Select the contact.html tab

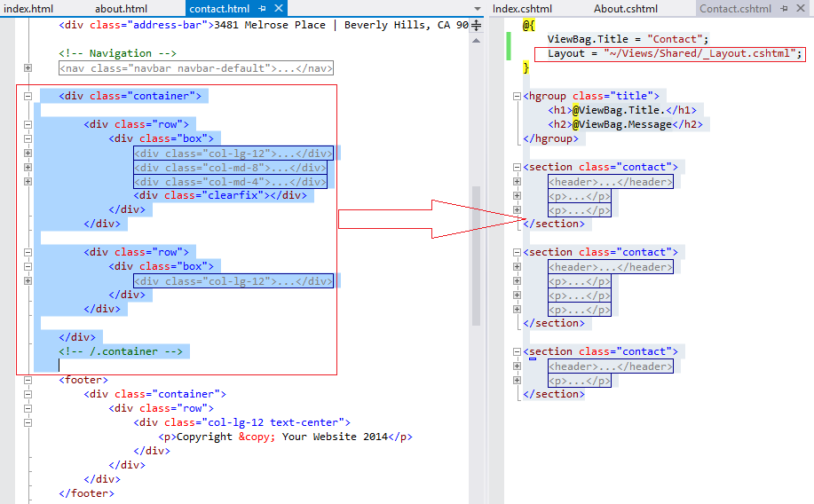(x=219, y=9)
